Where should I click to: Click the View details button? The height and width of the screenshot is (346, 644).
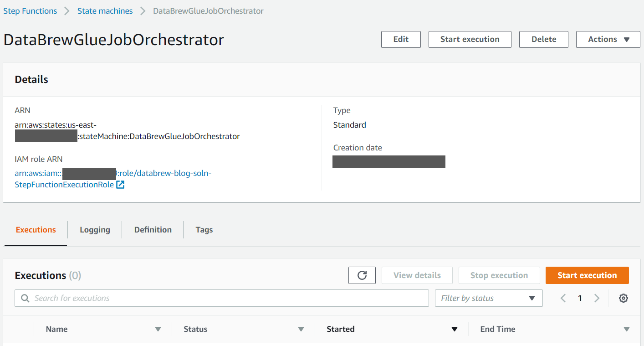click(417, 275)
